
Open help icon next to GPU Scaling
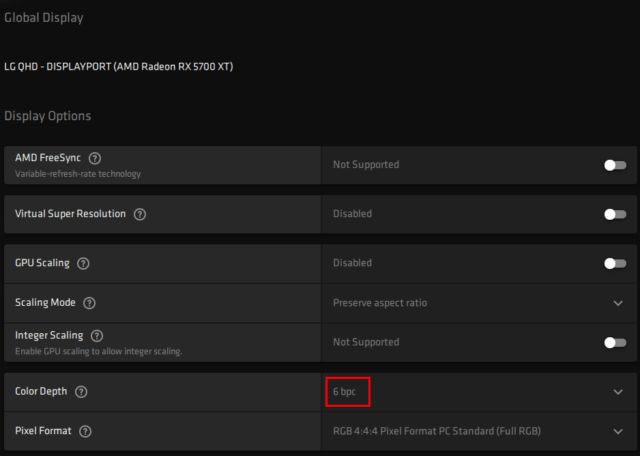point(83,264)
